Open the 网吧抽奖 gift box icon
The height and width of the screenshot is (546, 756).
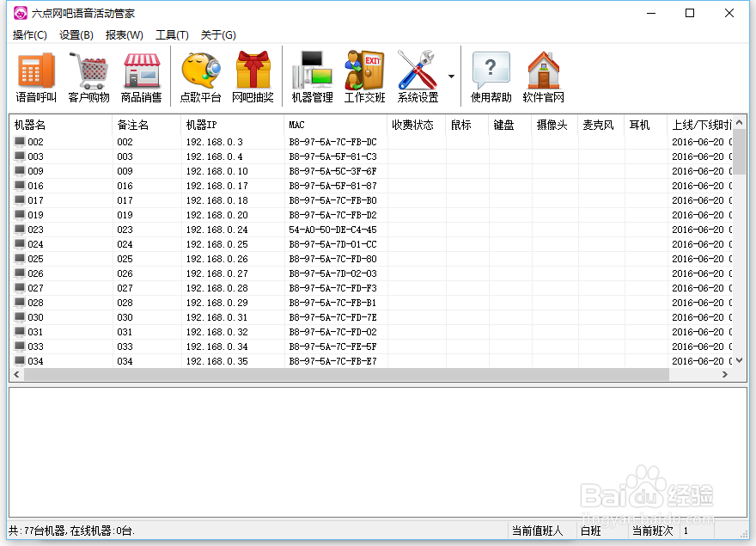click(x=253, y=77)
